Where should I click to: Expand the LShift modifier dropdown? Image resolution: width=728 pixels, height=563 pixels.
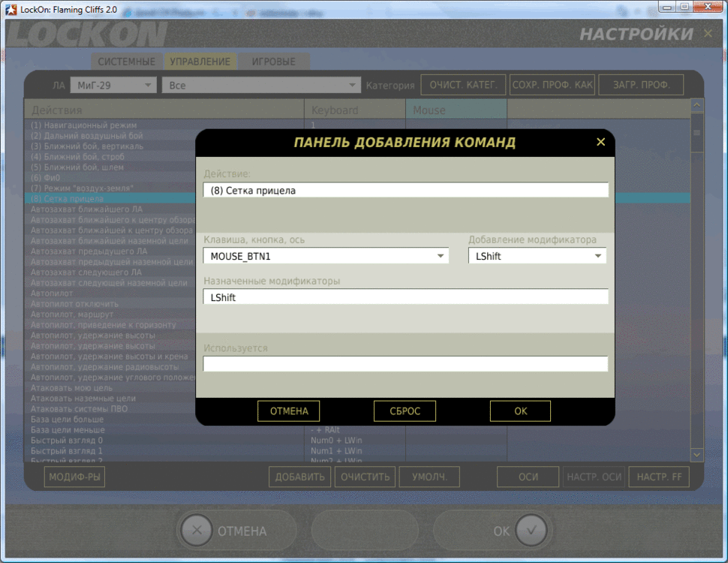tap(598, 256)
